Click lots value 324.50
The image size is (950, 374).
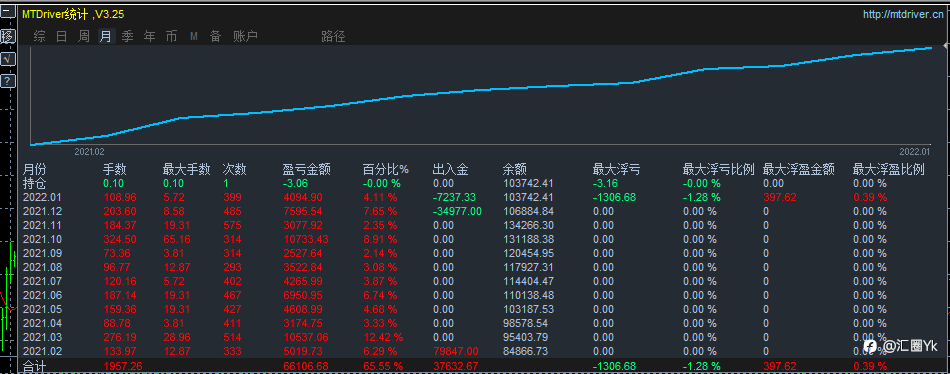coord(119,239)
